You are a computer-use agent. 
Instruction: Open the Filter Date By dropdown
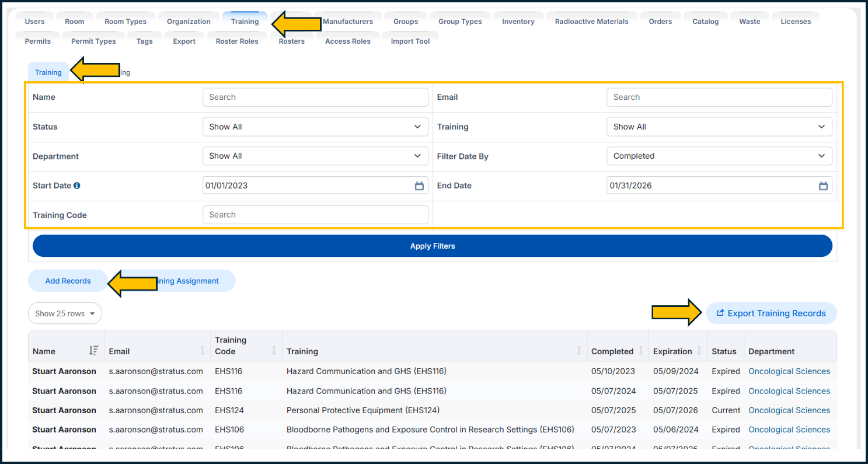pos(719,156)
